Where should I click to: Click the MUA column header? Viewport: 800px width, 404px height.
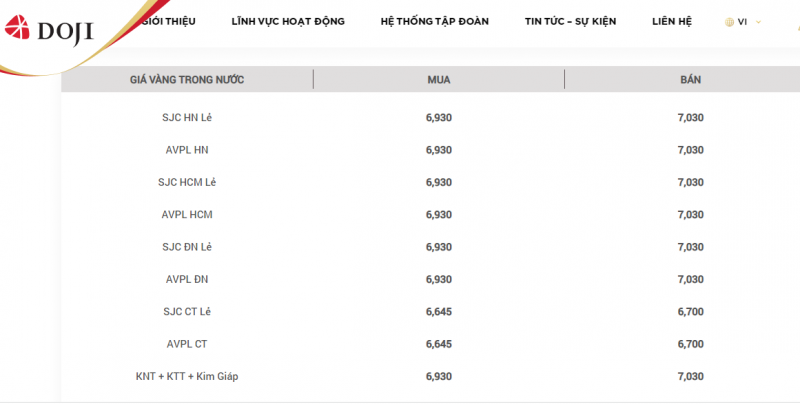[x=438, y=79]
